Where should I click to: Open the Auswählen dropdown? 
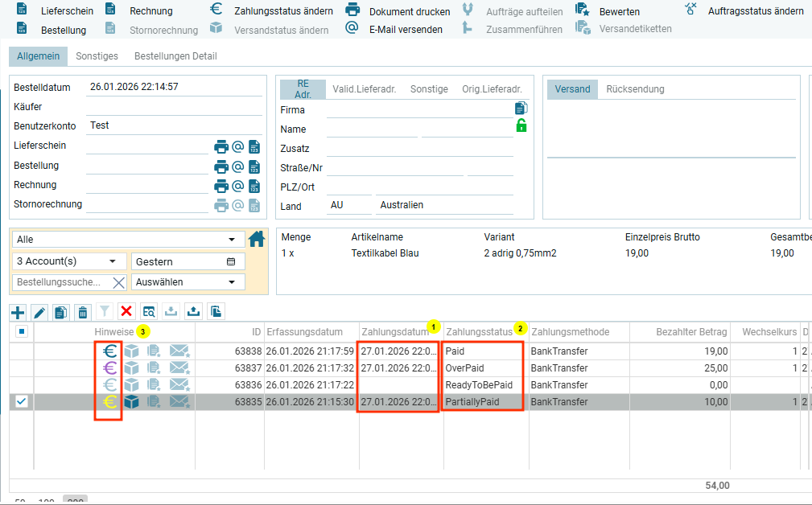[x=232, y=282]
